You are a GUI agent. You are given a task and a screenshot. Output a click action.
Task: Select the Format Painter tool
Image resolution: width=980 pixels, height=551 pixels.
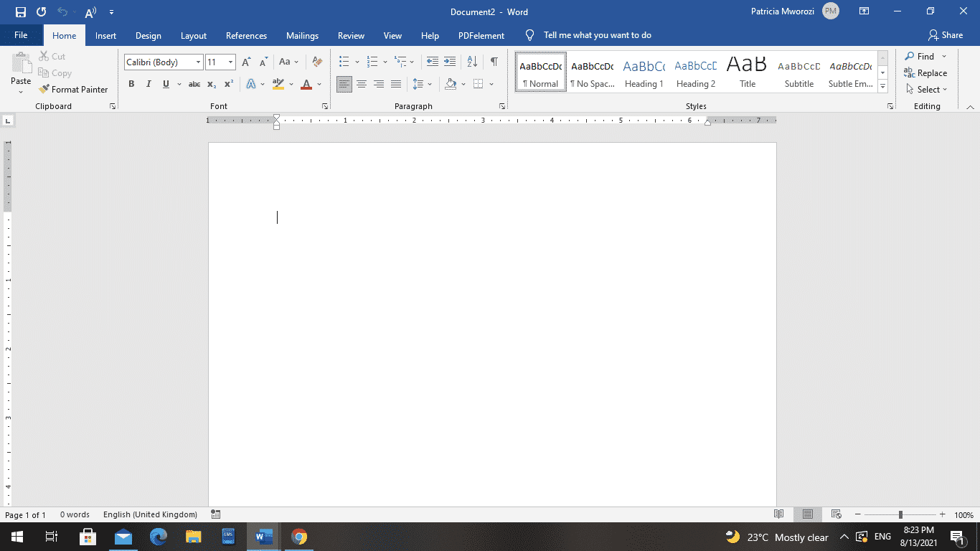74,89
